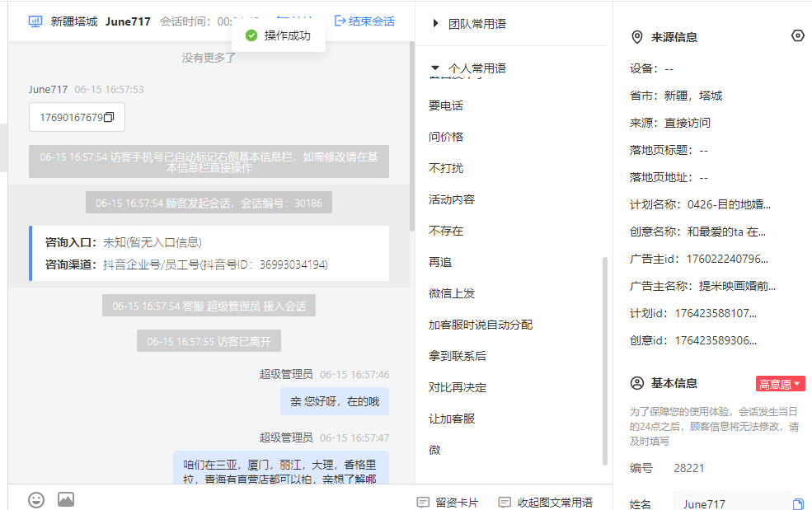Image resolution: width=812 pixels, height=510 pixels.
Task: Open the emoji picker smiley icon
Action: tap(36, 499)
